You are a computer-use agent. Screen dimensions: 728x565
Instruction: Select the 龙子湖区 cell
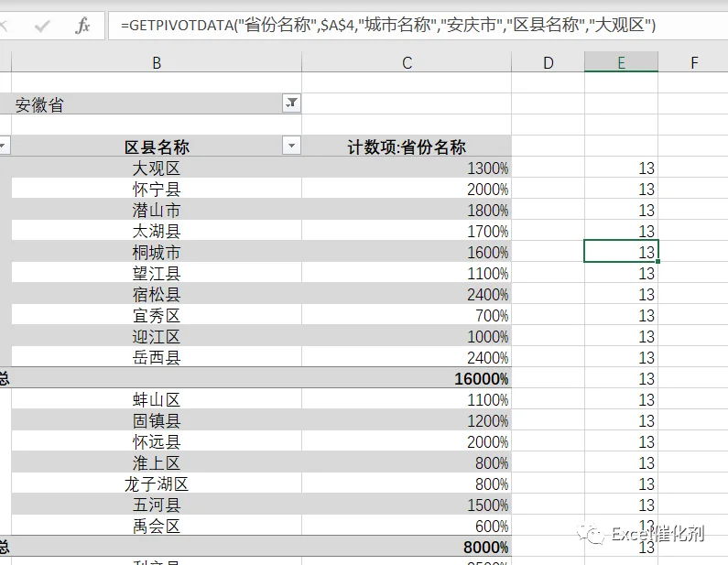point(157,484)
